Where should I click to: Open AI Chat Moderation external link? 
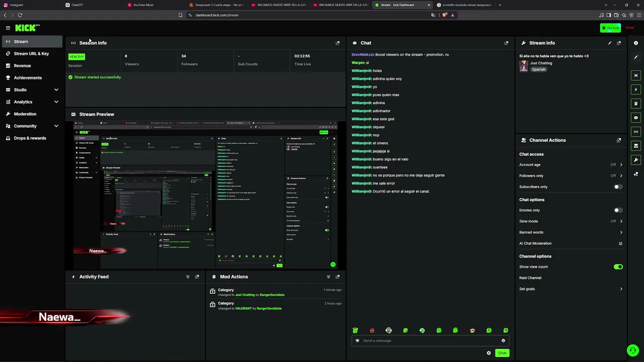(620, 243)
